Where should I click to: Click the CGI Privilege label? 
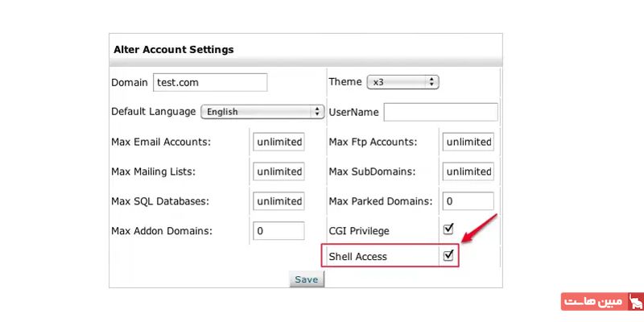click(x=359, y=231)
